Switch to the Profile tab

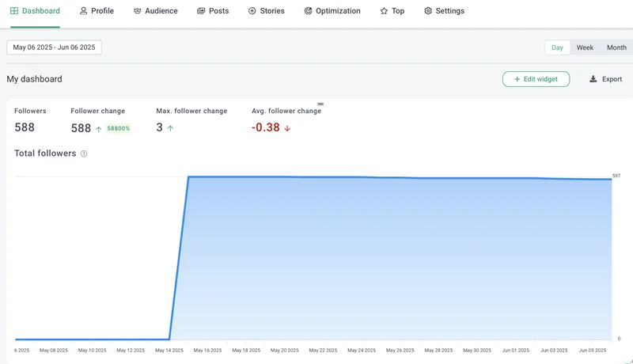(97, 11)
